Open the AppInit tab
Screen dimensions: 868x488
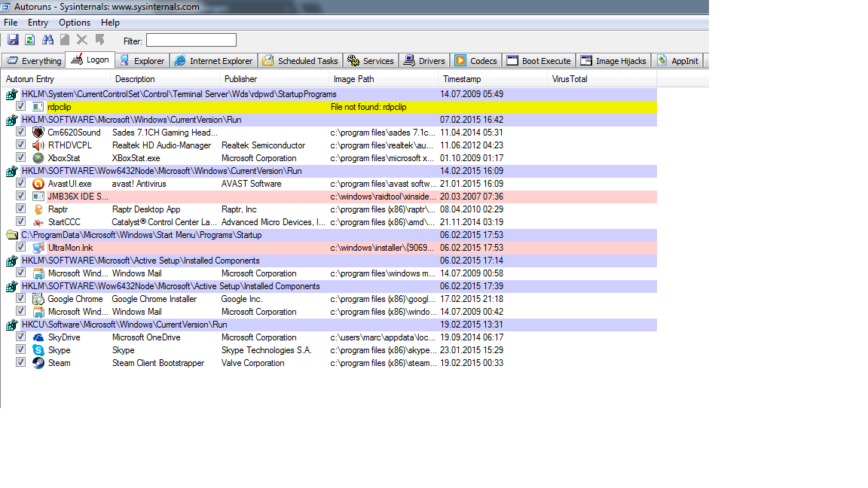[x=677, y=61]
